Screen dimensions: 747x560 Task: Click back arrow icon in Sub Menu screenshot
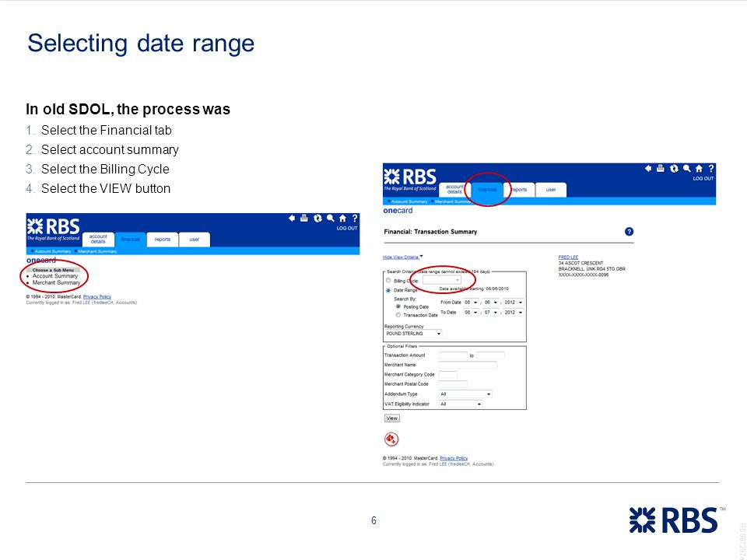point(292,218)
